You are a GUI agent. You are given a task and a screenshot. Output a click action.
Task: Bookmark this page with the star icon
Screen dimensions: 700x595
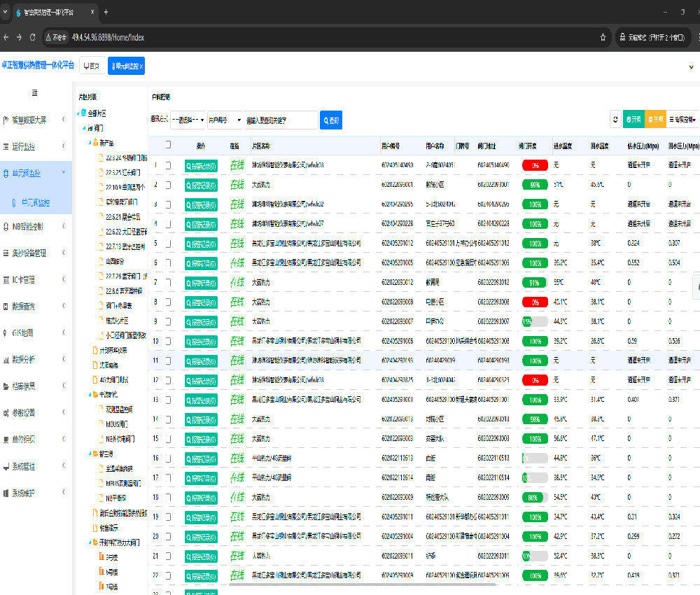coord(603,38)
